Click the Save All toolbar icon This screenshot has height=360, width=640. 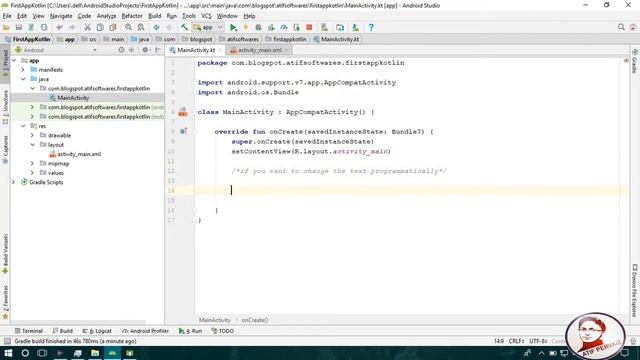19,27
